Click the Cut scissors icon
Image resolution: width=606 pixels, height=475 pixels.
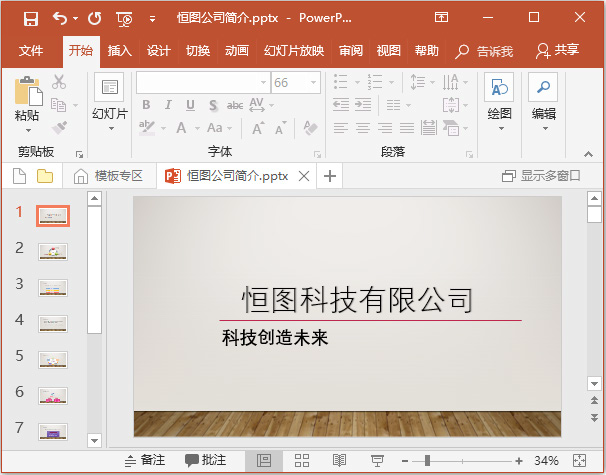(x=59, y=82)
